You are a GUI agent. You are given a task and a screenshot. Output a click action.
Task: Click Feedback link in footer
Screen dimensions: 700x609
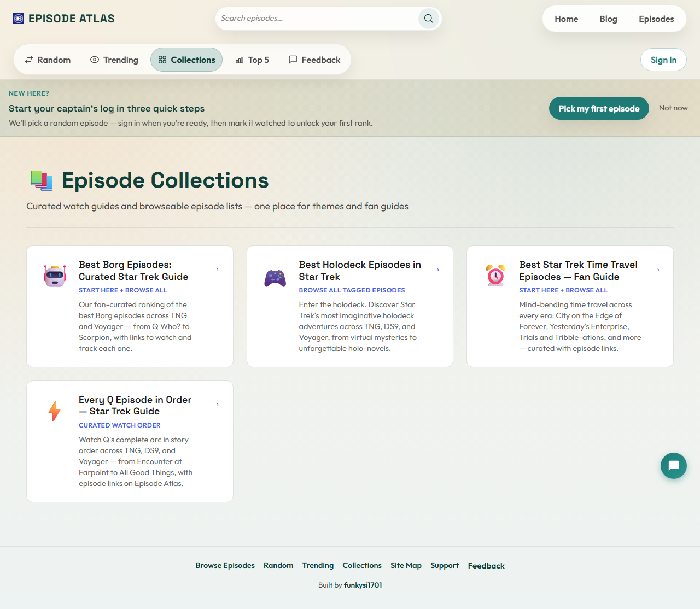[486, 566]
